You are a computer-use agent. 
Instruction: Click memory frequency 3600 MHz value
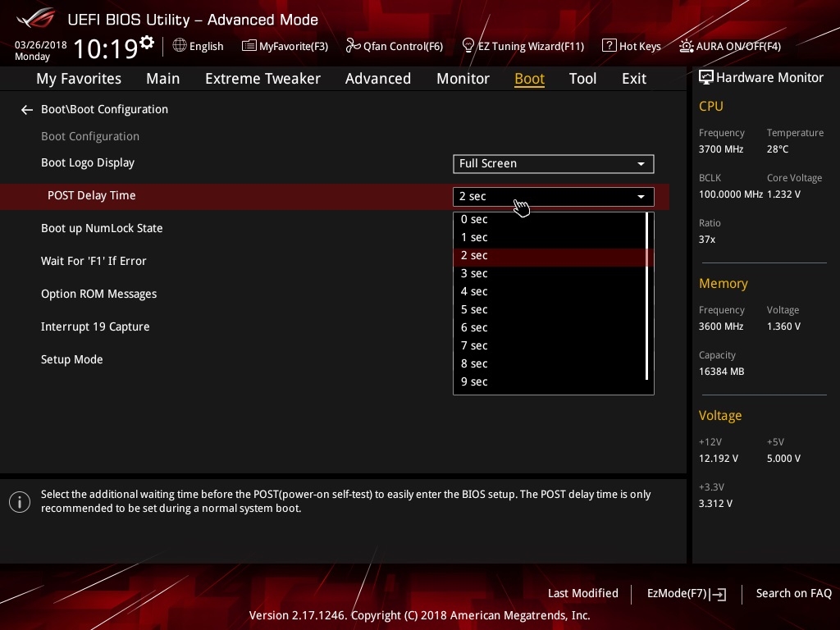coord(721,326)
